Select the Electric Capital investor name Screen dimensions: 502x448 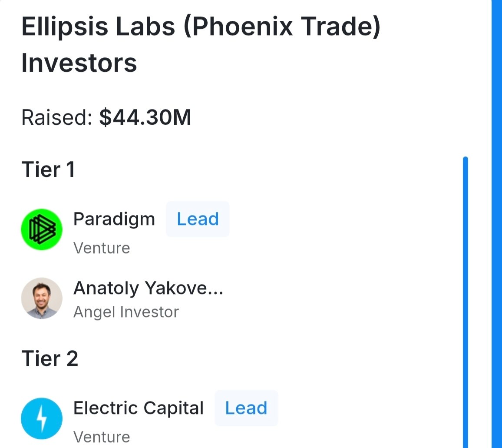point(138,408)
